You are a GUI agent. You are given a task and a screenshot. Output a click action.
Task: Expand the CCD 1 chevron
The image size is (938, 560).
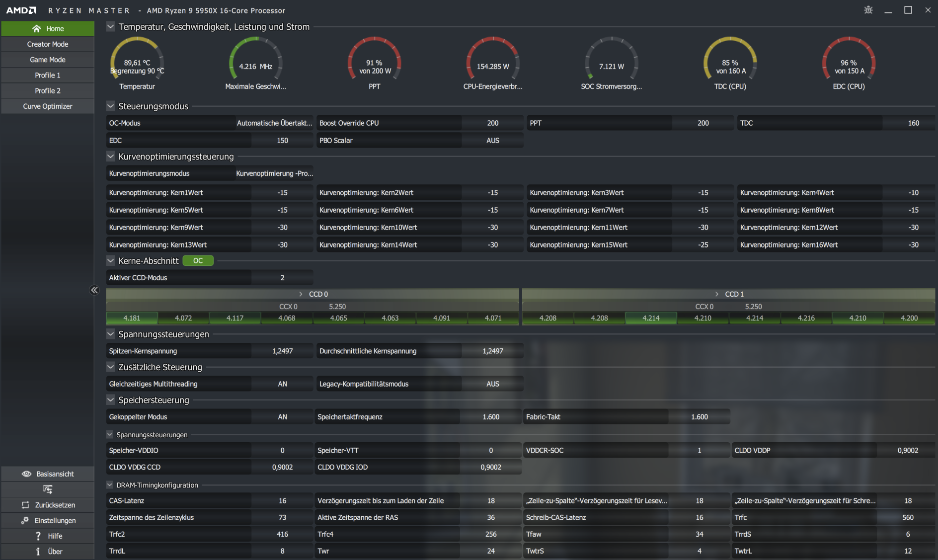[x=716, y=294]
